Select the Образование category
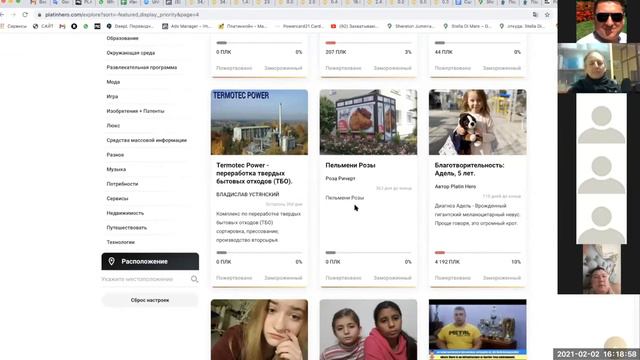Viewport: 640px width, 360px height. coord(122,38)
